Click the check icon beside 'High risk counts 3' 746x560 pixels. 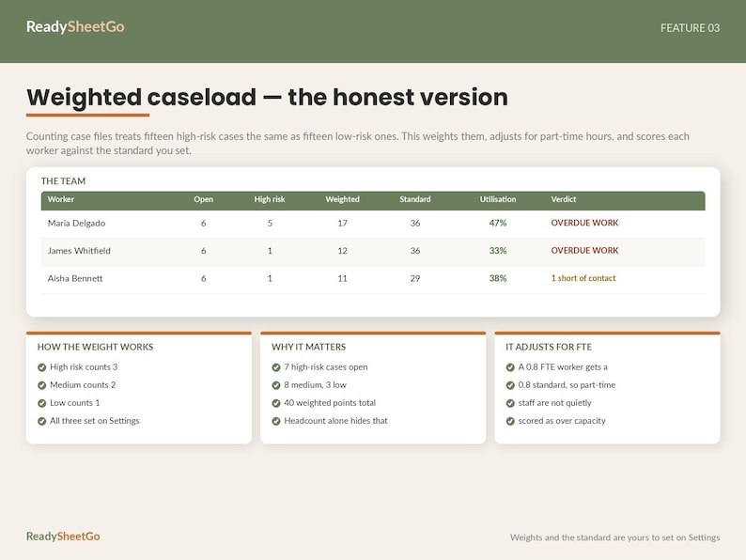point(42,367)
